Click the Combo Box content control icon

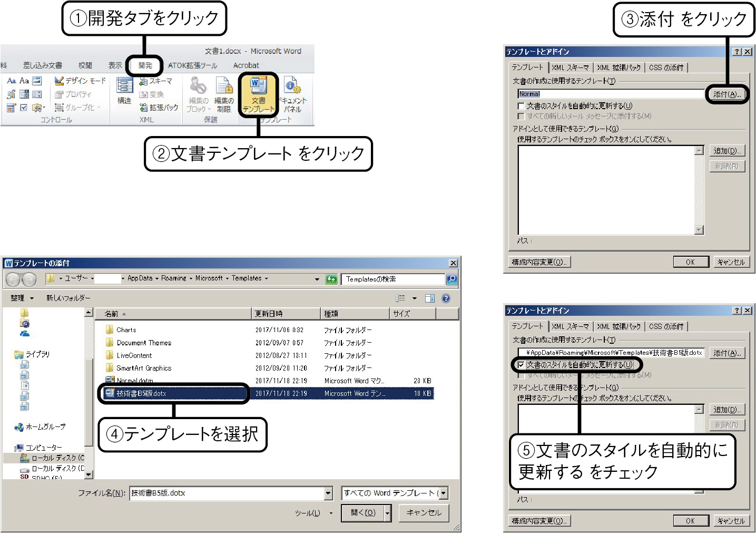[x=24, y=94]
